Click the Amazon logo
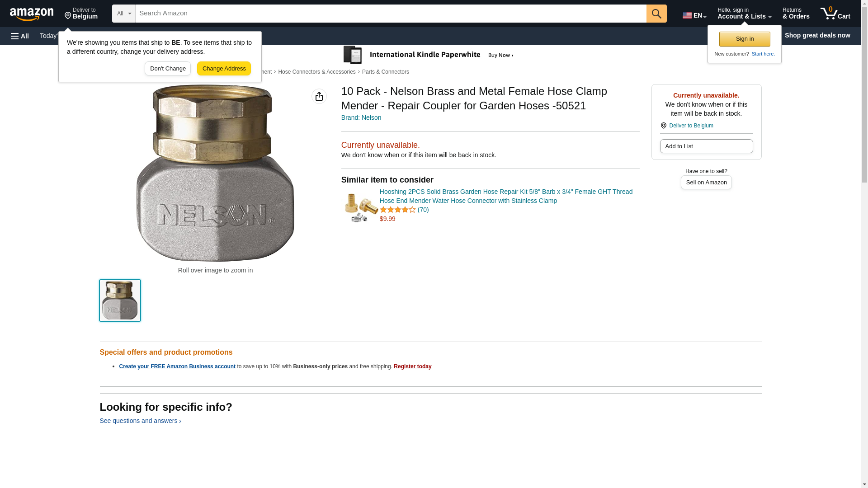Screen dimensions: 868x488 tap(32, 14)
